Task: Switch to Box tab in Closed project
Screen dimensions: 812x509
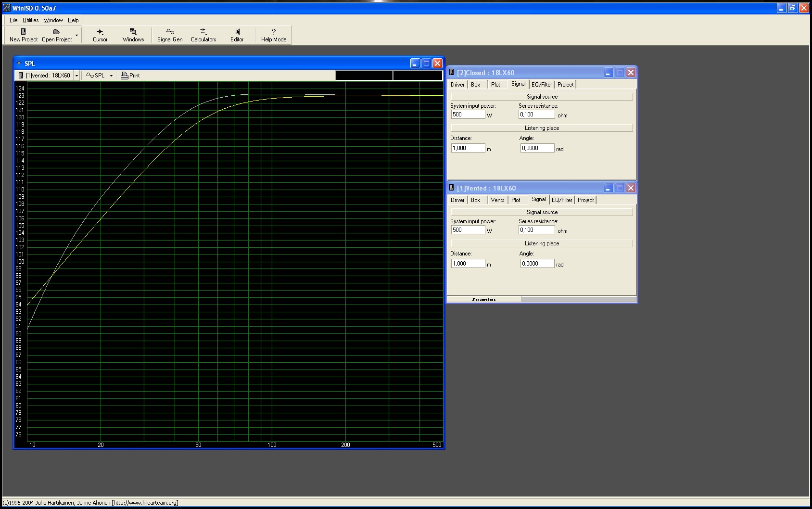Action: click(x=476, y=85)
